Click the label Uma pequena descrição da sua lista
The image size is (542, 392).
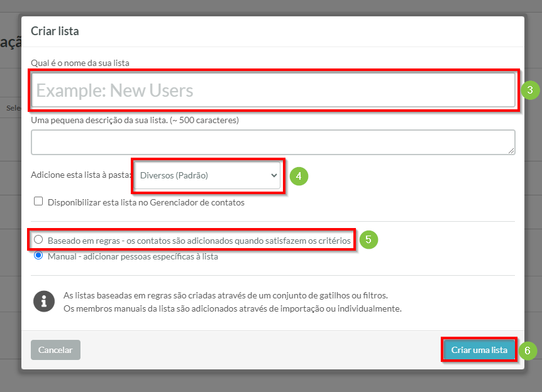tap(135, 120)
